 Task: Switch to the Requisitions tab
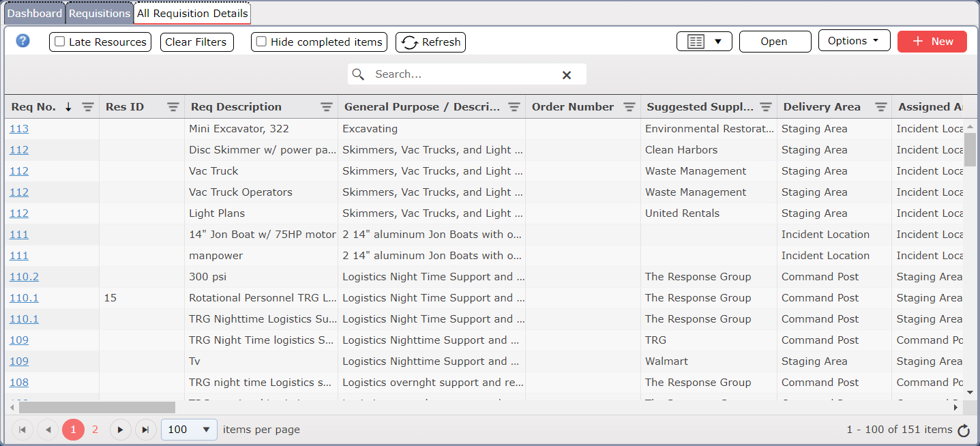(x=100, y=13)
